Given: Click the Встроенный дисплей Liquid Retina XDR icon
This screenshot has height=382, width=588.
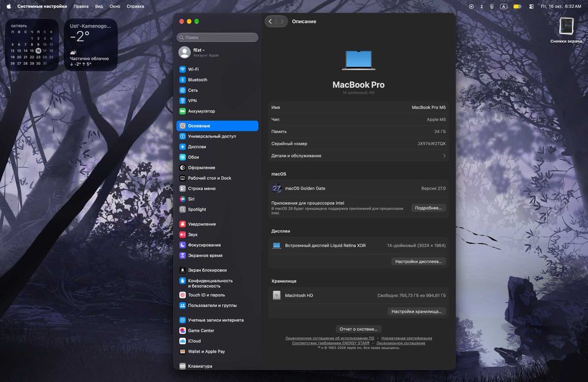Looking at the screenshot, I should 276,246.
